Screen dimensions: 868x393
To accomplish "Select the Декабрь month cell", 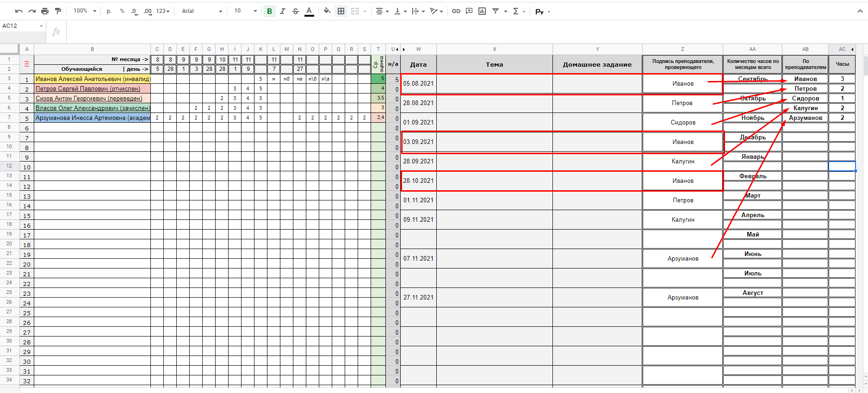I will (x=753, y=137).
